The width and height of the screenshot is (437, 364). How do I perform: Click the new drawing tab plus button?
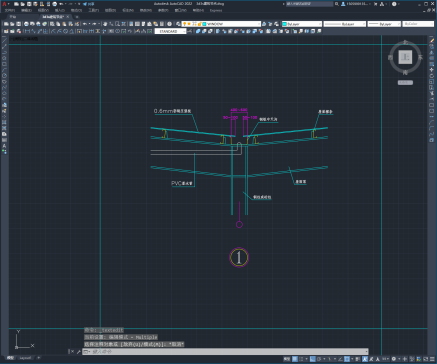(x=77, y=17)
